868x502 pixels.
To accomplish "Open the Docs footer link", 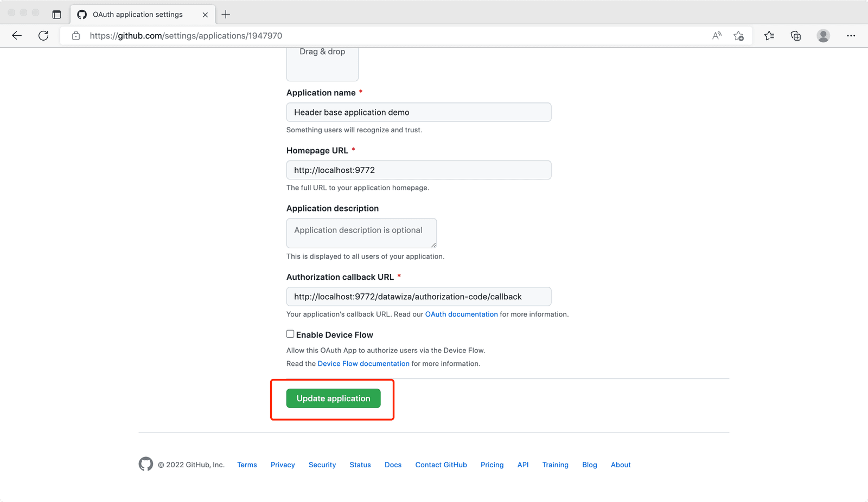I will [393, 465].
